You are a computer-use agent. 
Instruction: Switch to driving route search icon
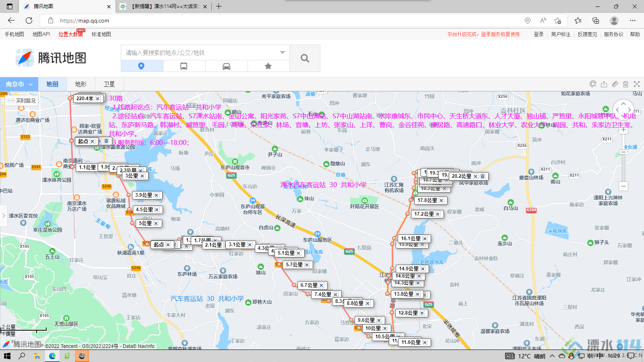(226, 66)
